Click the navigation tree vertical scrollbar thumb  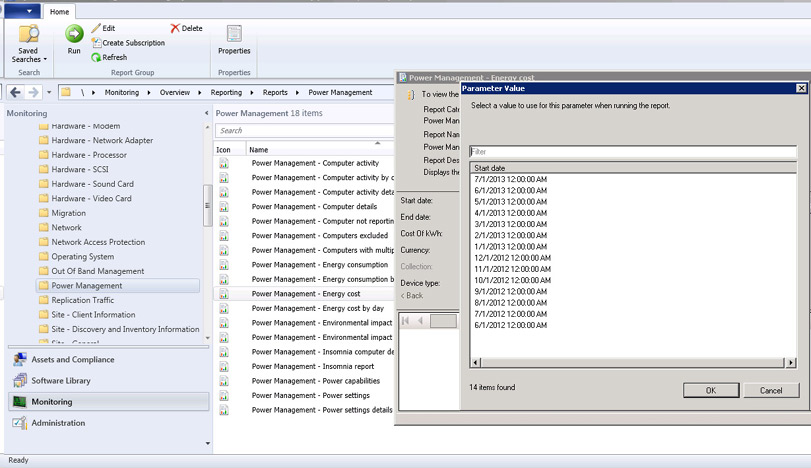point(208,205)
